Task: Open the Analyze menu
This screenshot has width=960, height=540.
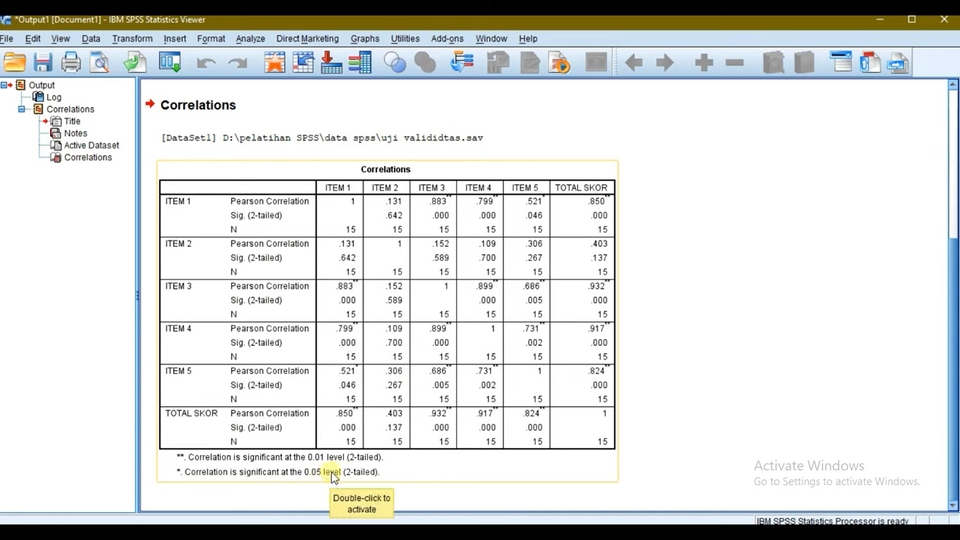Action: click(250, 39)
